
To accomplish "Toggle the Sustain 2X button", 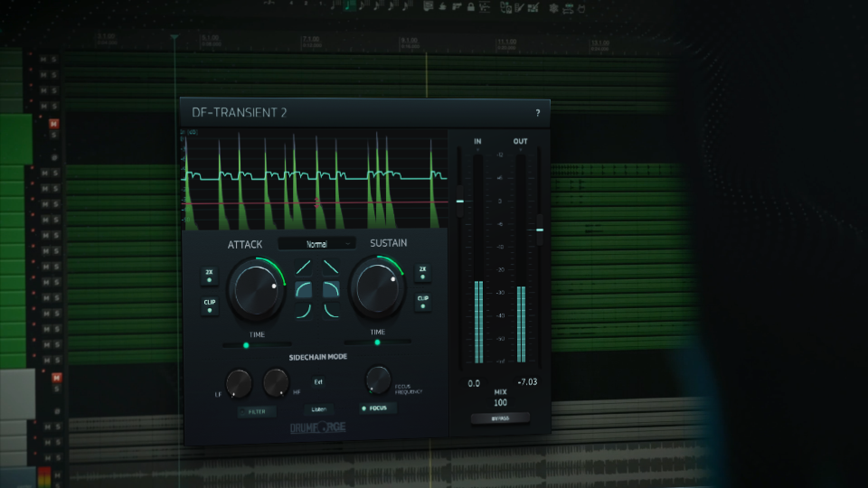I will tap(422, 272).
